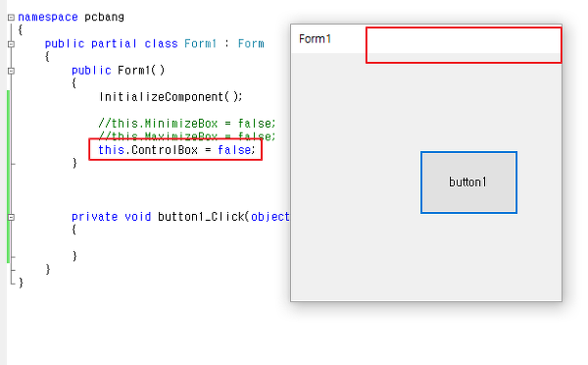
Task: Click the this.ControlBox = false; line
Action: tap(176, 150)
